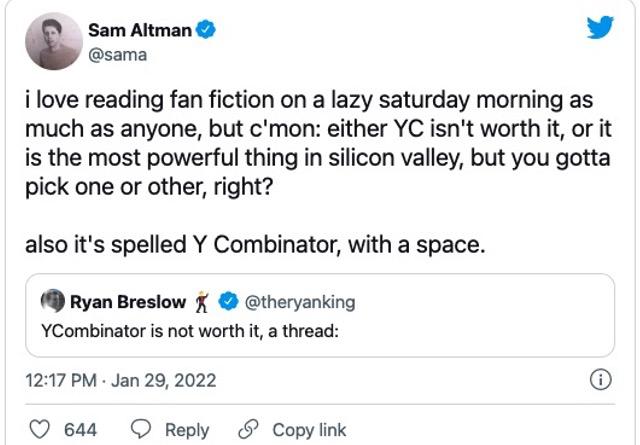Click the copy link chain icon
The height and width of the screenshot is (445, 640).
[x=246, y=430]
